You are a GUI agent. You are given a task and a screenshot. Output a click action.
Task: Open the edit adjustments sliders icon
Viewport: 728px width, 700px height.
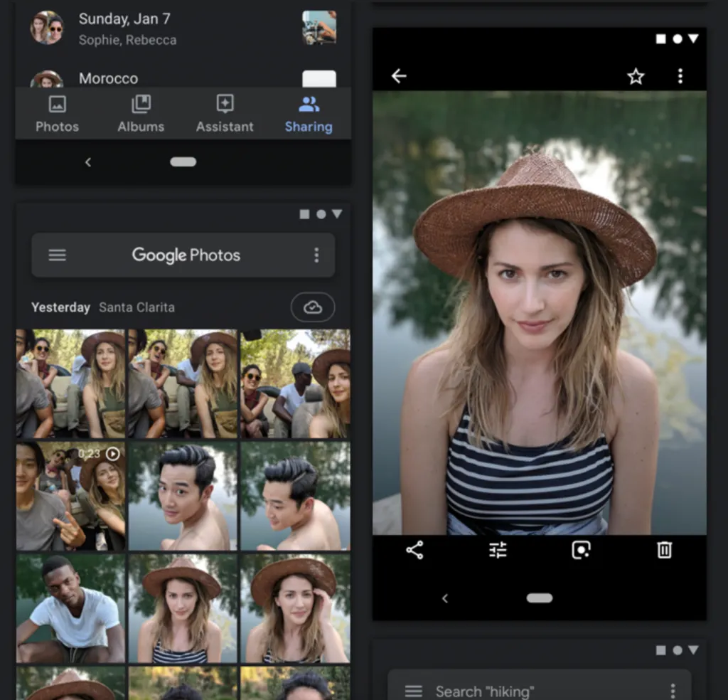click(498, 550)
